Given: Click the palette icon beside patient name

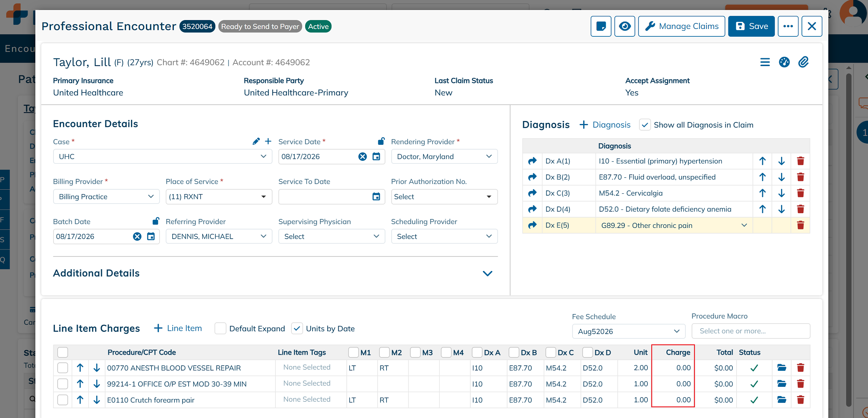Looking at the screenshot, I should [x=784, y=62].
